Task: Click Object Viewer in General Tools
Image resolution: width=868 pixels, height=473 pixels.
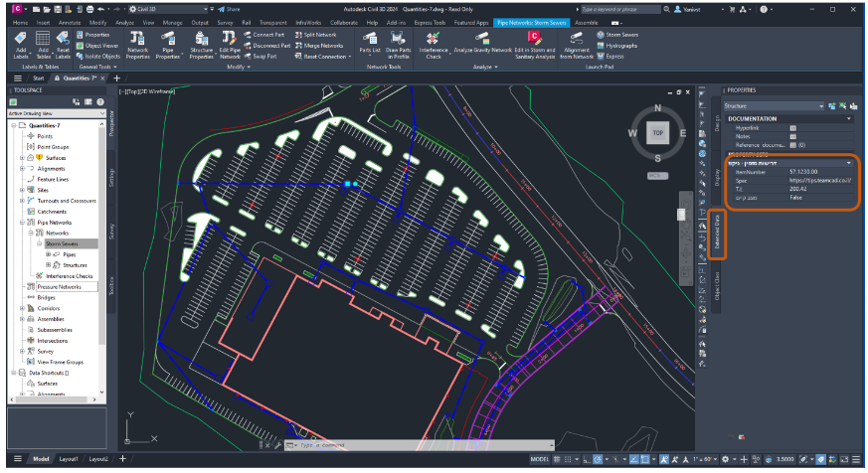Action: [103, 45]
